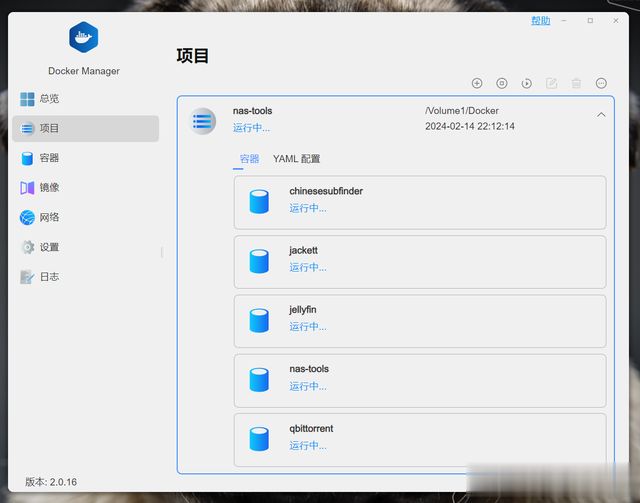Screen dimensions: 640x503
Task: Click the 设置 gear icon
Action: [27, 247]
